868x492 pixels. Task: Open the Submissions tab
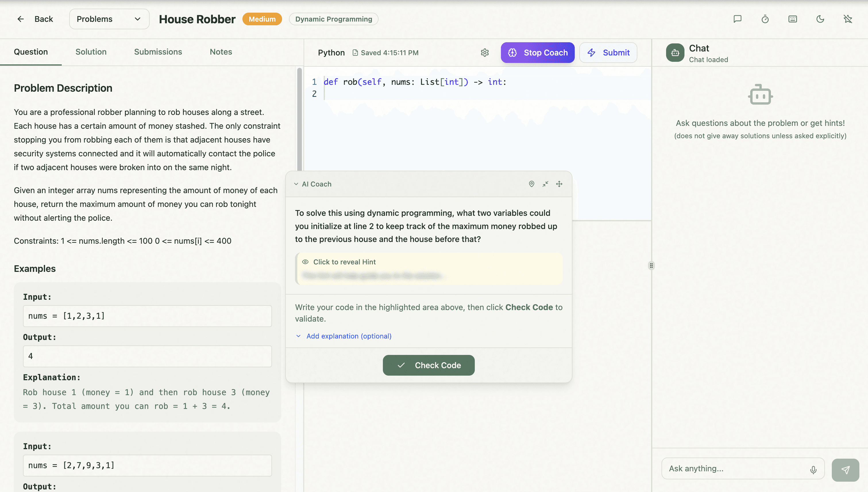158,52
